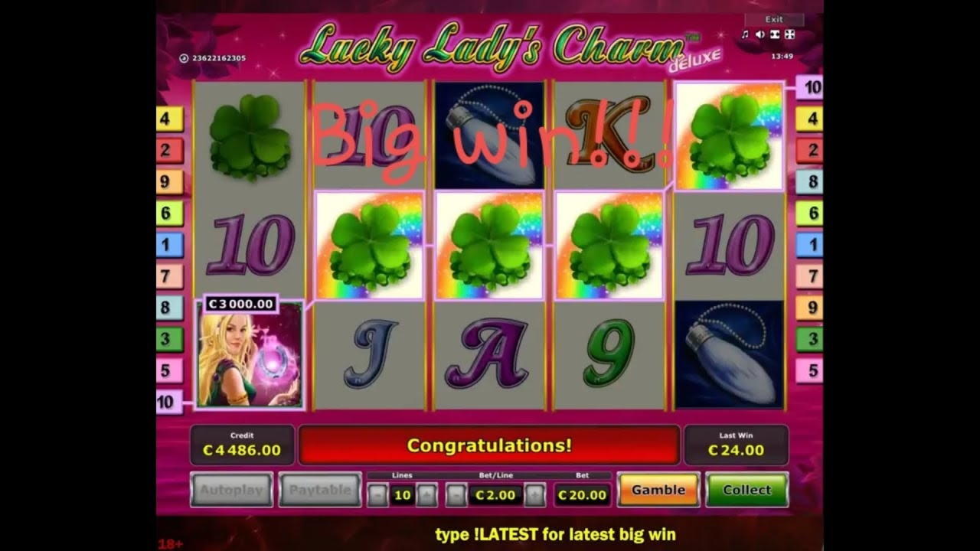Decrease the Bet/Line amount

[456, 495]
